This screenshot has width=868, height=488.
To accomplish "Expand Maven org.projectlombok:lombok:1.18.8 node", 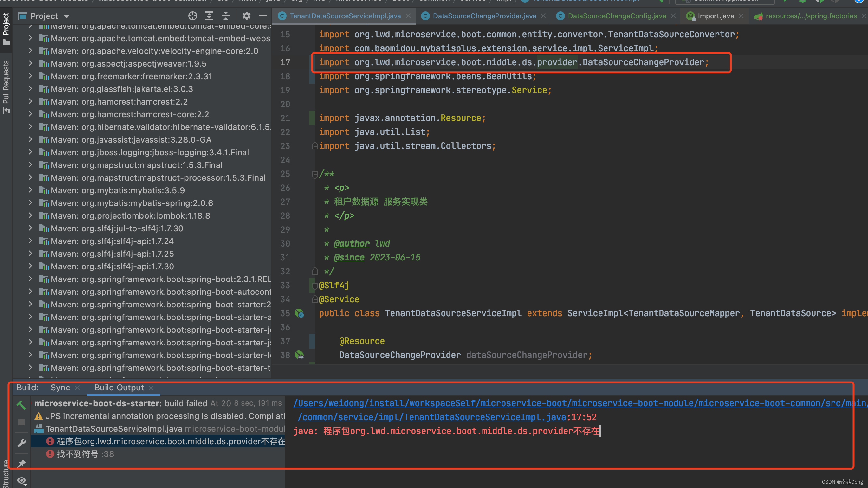I will 30,215.
